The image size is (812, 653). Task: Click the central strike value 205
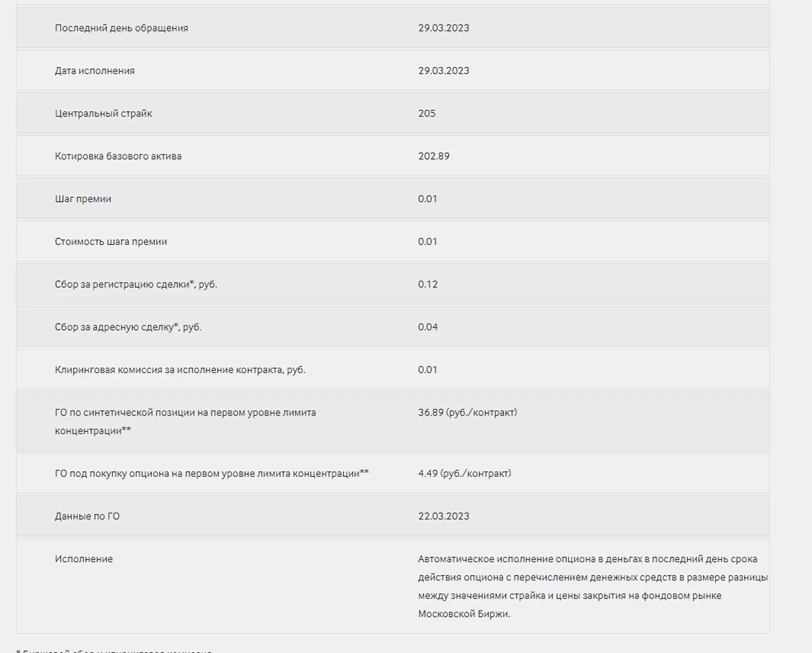click(x=427, y=113)
